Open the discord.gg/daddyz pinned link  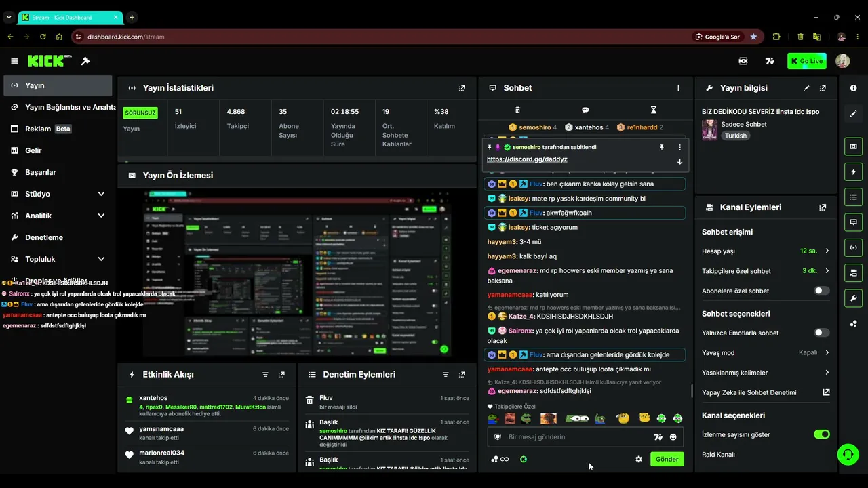click(527, 159)
